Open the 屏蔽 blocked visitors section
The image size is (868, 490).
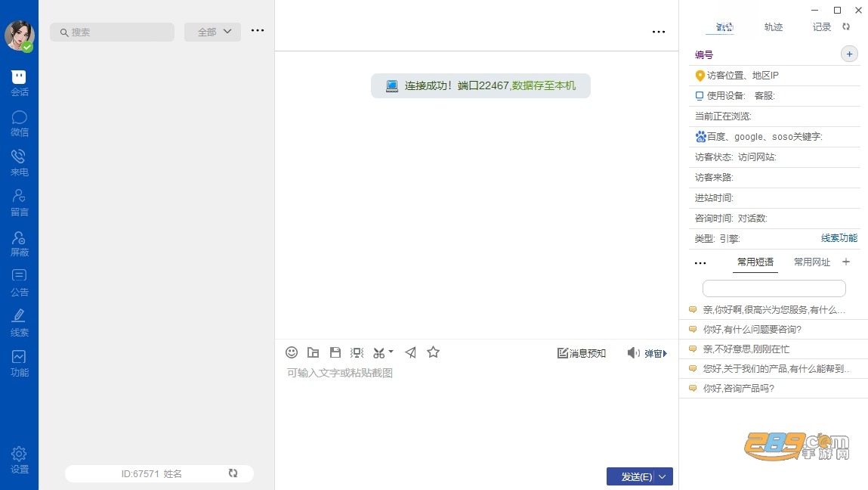[x=19, y=244]
